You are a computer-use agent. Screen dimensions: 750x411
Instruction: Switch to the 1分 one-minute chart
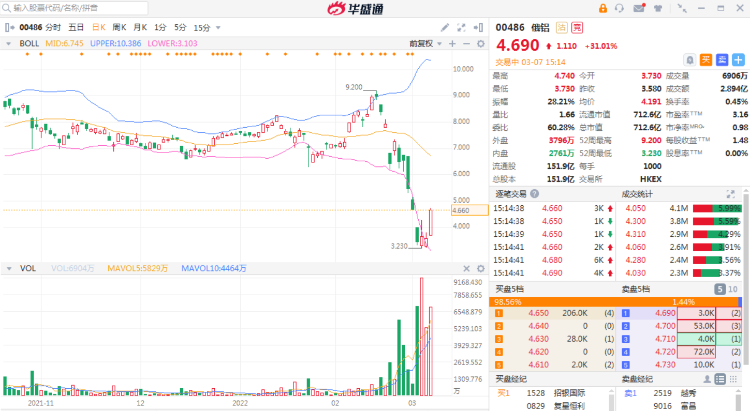[x=160, y=28]
